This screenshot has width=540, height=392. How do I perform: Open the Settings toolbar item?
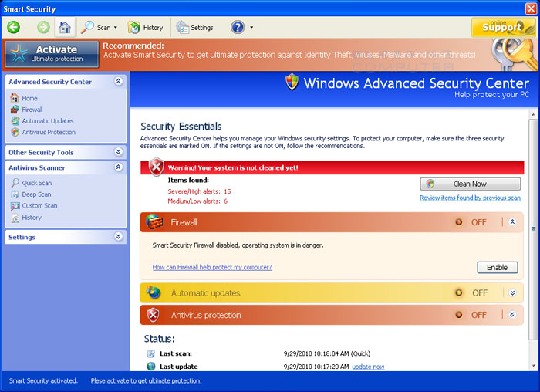[194, 28]
